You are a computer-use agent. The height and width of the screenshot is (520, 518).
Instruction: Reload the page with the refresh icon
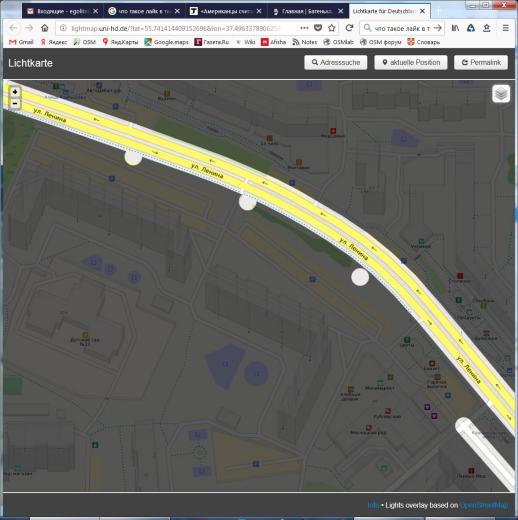click(349, 28)
